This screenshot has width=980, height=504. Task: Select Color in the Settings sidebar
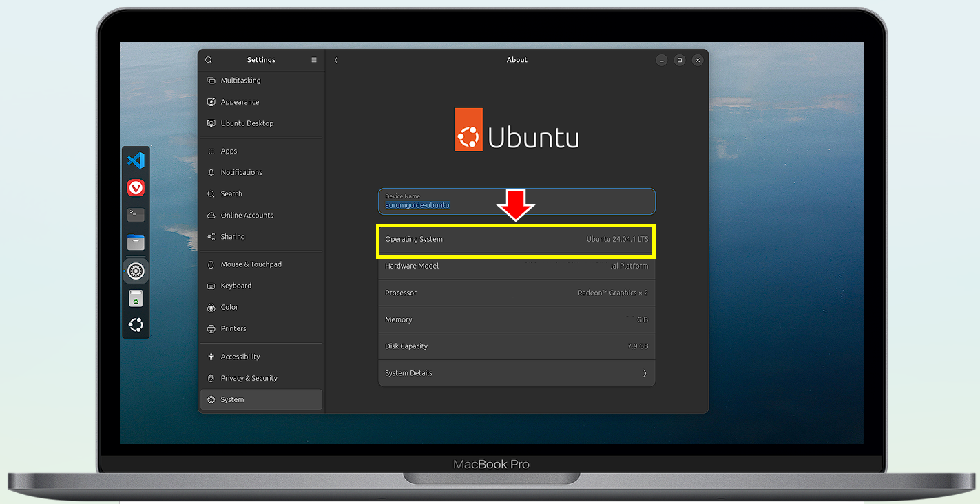point(229,307)
